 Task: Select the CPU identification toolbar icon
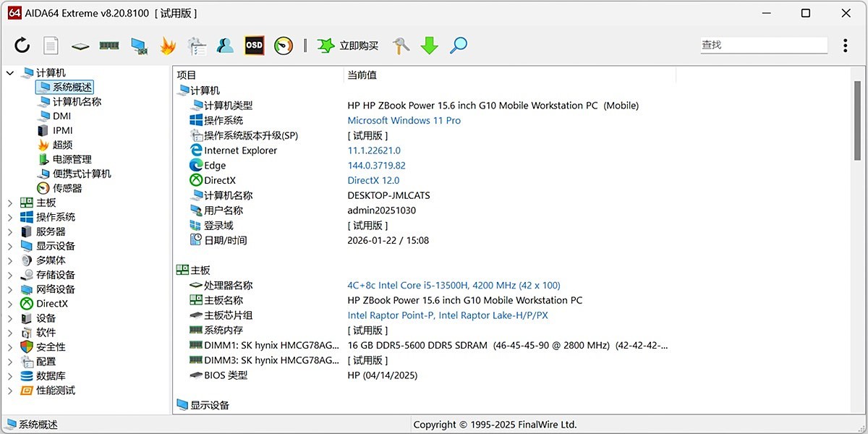80,45
